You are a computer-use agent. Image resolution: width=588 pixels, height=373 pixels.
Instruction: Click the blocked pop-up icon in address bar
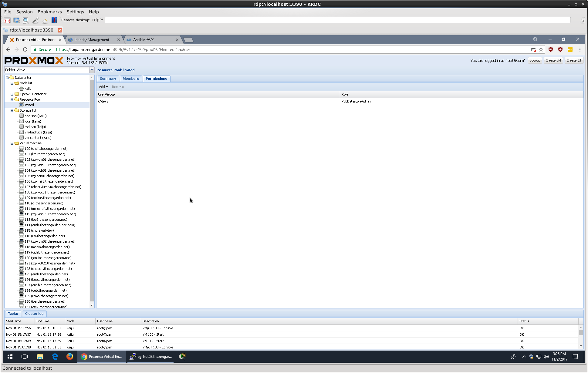pos(533,49)
